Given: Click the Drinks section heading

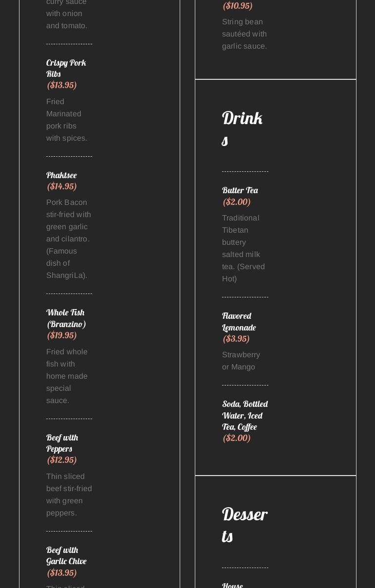Looking at the screenshot, I should tap(242, 129).
